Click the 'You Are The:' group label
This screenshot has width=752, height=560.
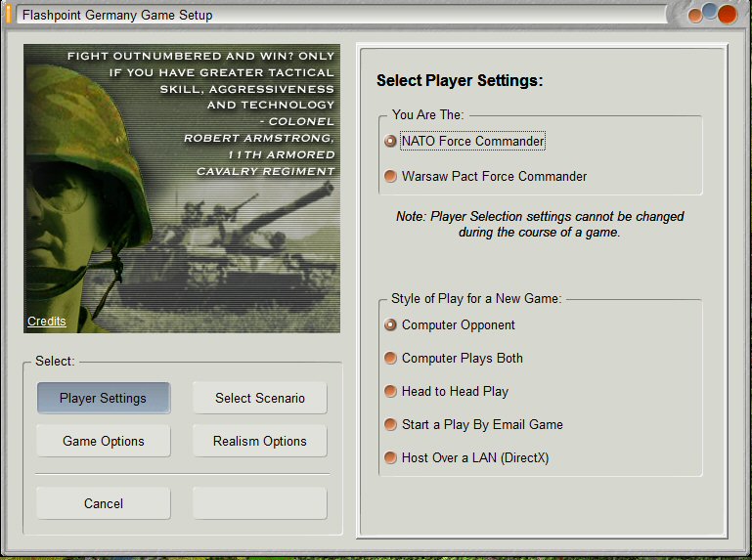[427, 114]
